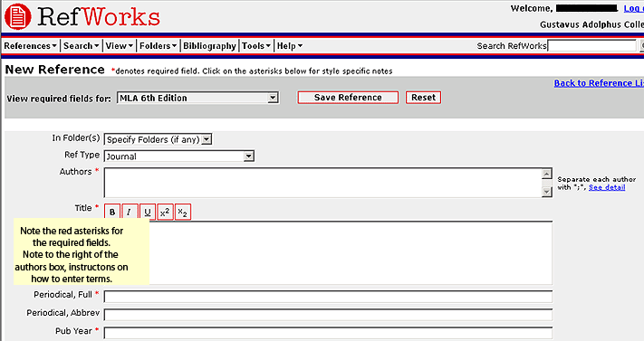Apply subscript formatting in Title
This screenshot has height=341, width=644.
[x=183, y=213]
